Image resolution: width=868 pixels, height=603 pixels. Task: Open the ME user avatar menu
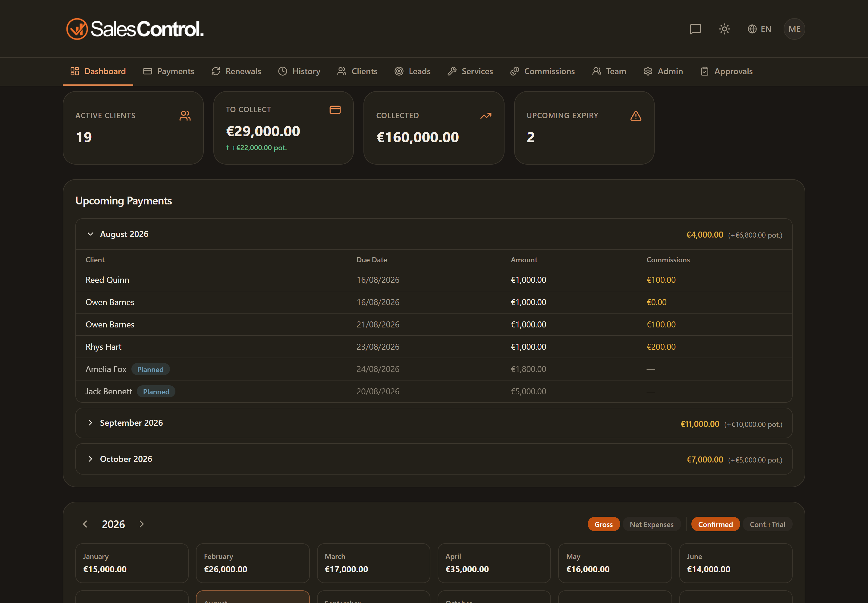coord(794,29)
